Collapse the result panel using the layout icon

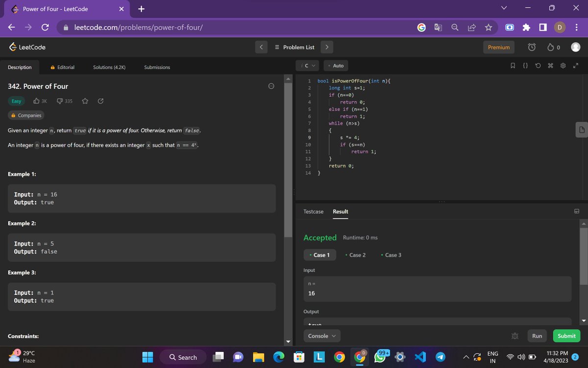click(x=577, y=211)
